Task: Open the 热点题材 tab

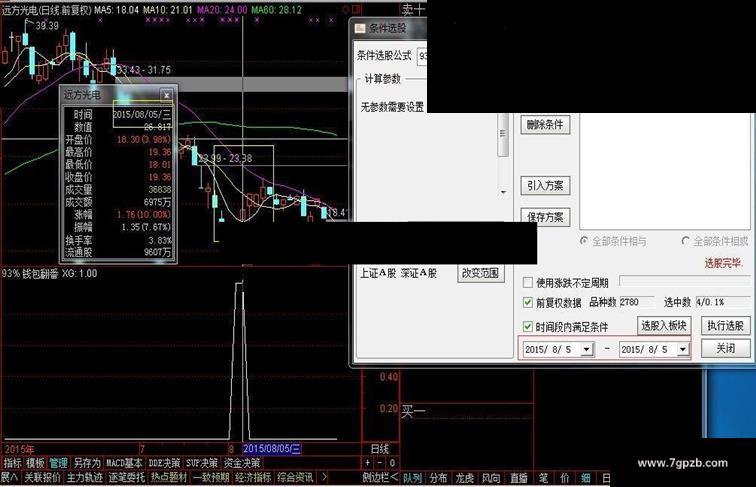Action: 168,477
